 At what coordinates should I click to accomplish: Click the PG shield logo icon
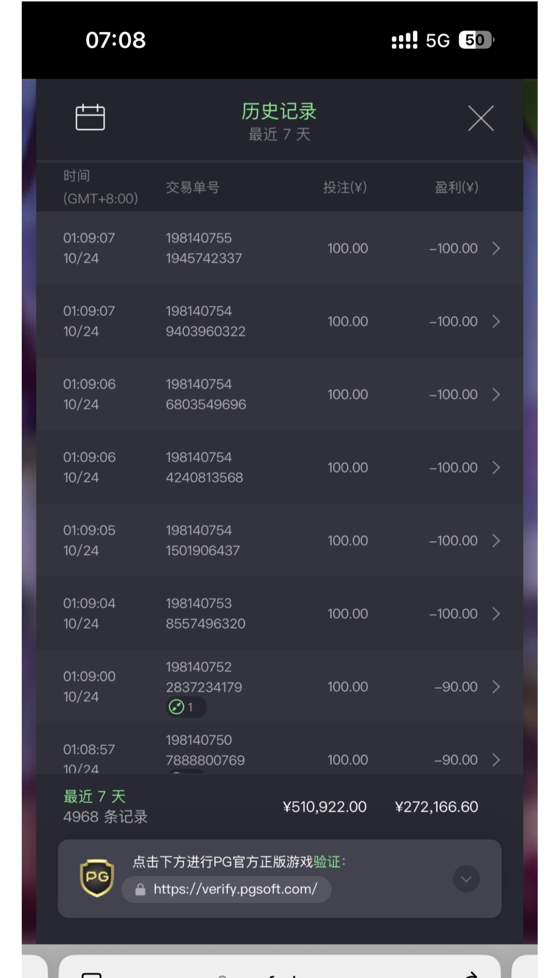pyautogui.click(x=97, y=878)
